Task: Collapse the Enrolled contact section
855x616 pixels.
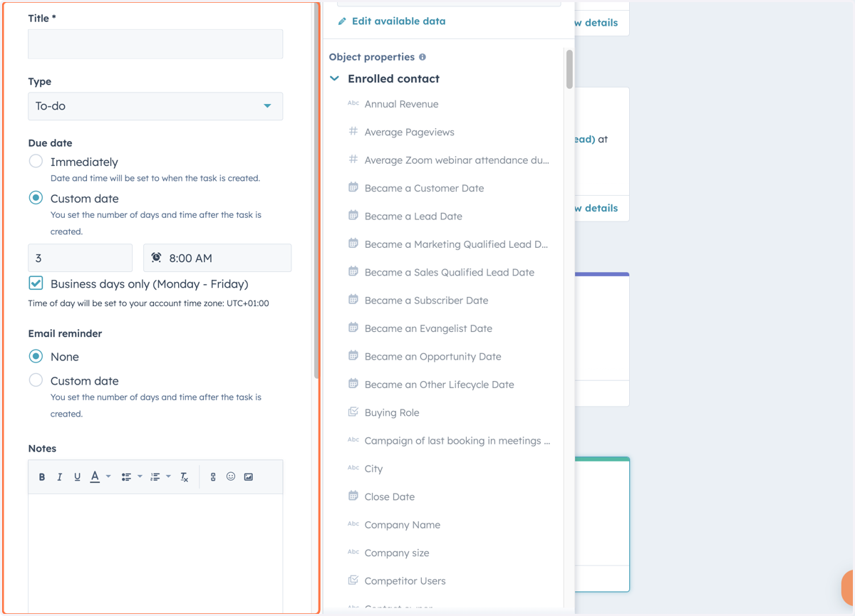Action: pos(335,78)
